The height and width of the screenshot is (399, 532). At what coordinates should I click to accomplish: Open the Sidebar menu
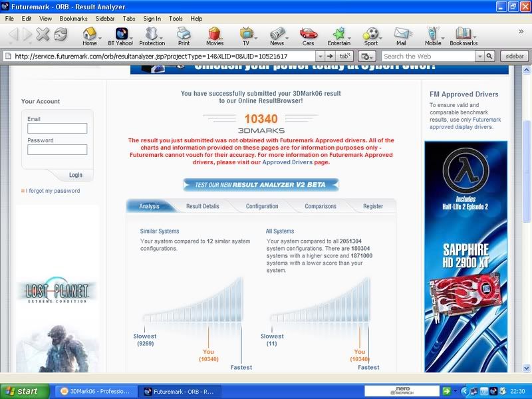coord(105,19)
